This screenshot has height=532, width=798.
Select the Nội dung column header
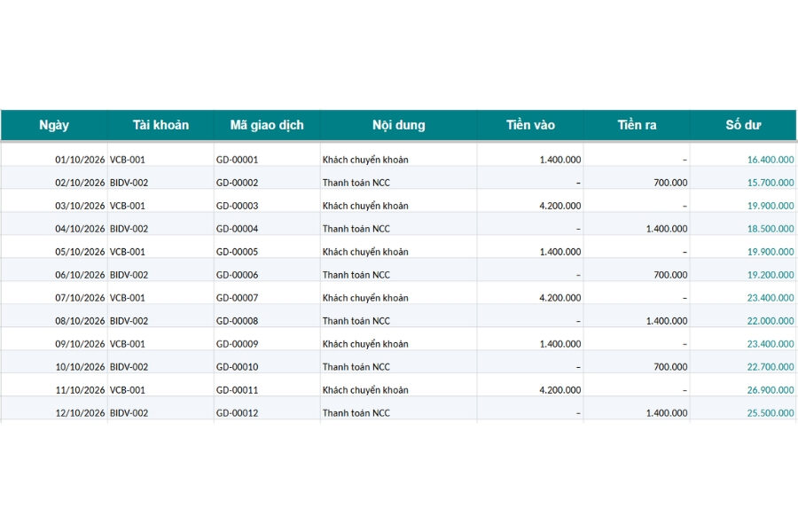click(398, 125)
